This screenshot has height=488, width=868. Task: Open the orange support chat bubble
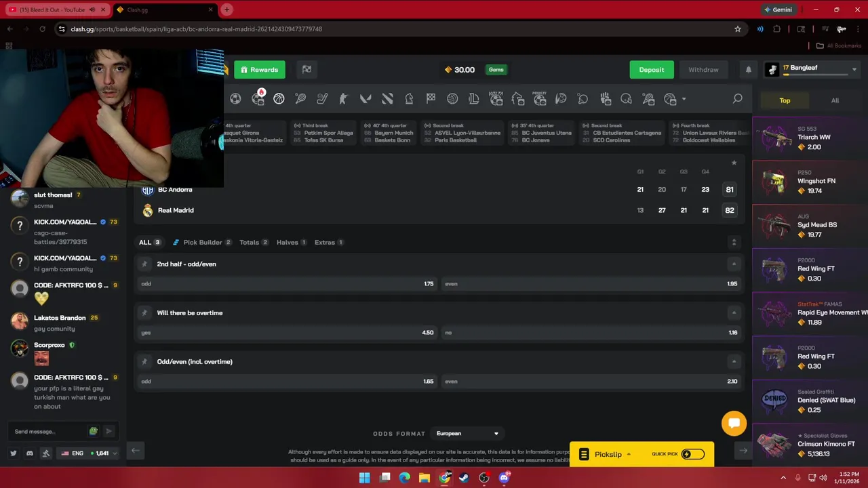pyautogui.click(x=734, y=424)
